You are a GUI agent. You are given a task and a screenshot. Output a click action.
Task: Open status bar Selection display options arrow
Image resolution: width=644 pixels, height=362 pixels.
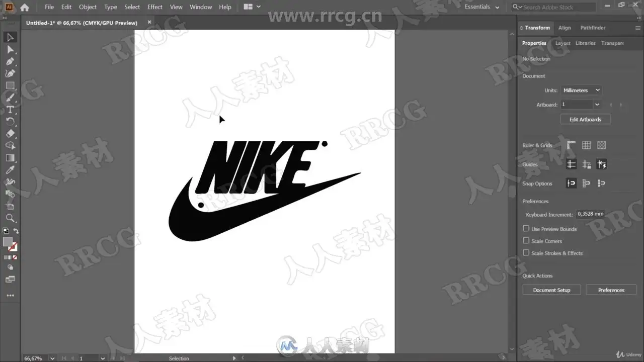(234, 358)
